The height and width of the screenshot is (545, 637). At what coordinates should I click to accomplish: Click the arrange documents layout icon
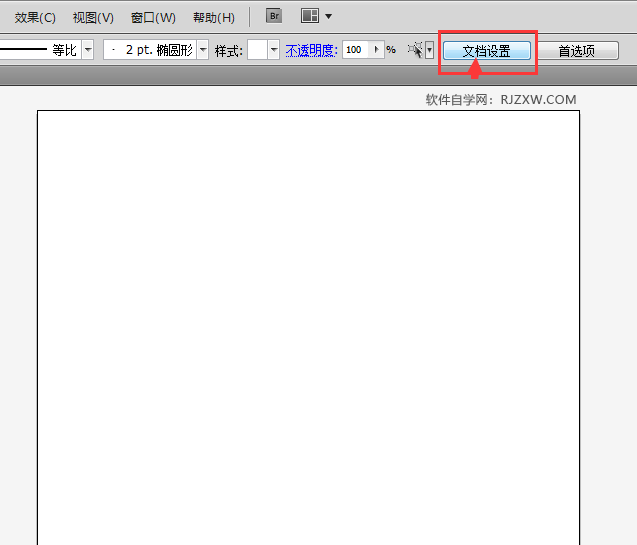(310, 16)
